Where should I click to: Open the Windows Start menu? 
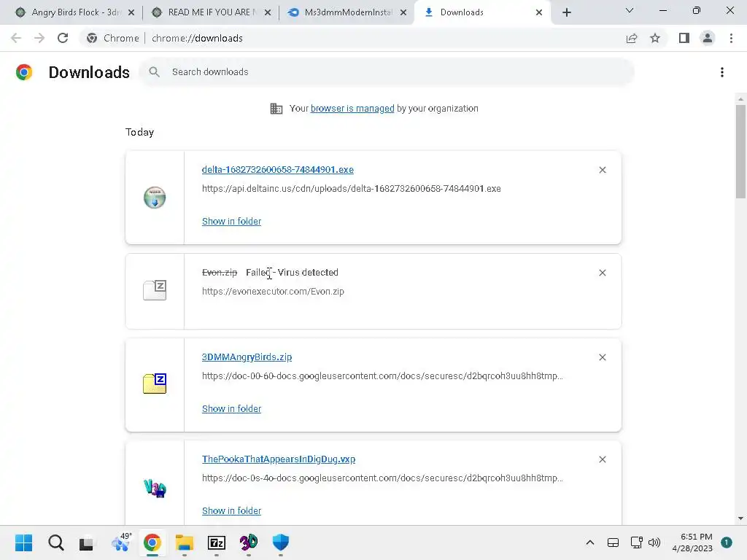[24, 542]
